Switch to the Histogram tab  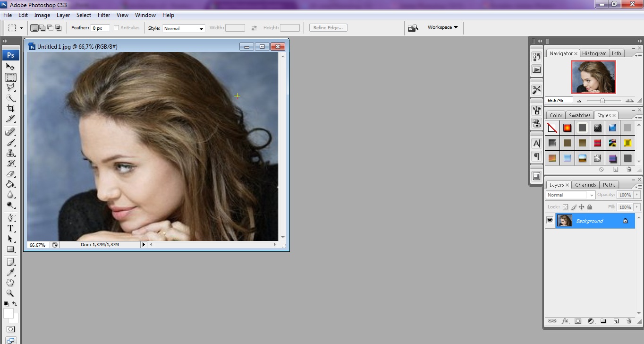tap(594, 53)
